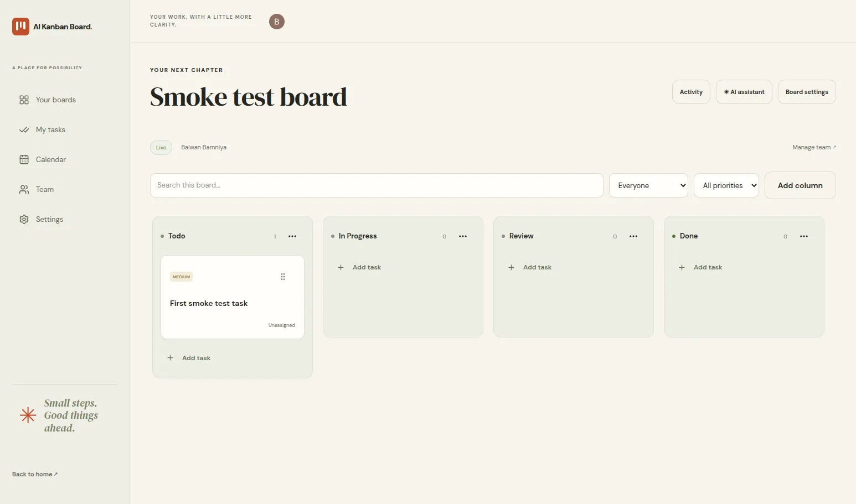
Task: Click drag handle on First smoke test task
Action: pos(283,277)
